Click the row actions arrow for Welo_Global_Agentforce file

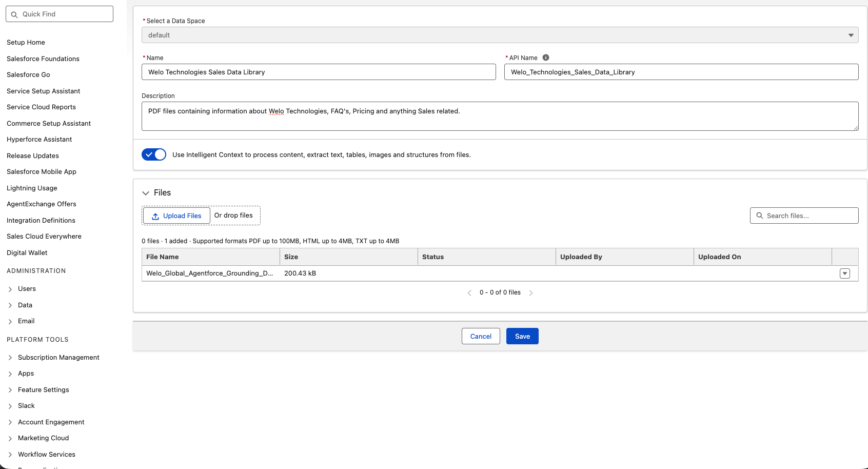[845, 273]
